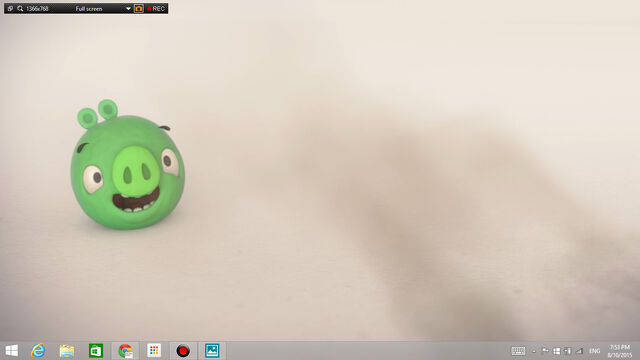The image size is (640, 360).
Task: Open the Chrome App Launcher grid icon
Action: [154, 351]
